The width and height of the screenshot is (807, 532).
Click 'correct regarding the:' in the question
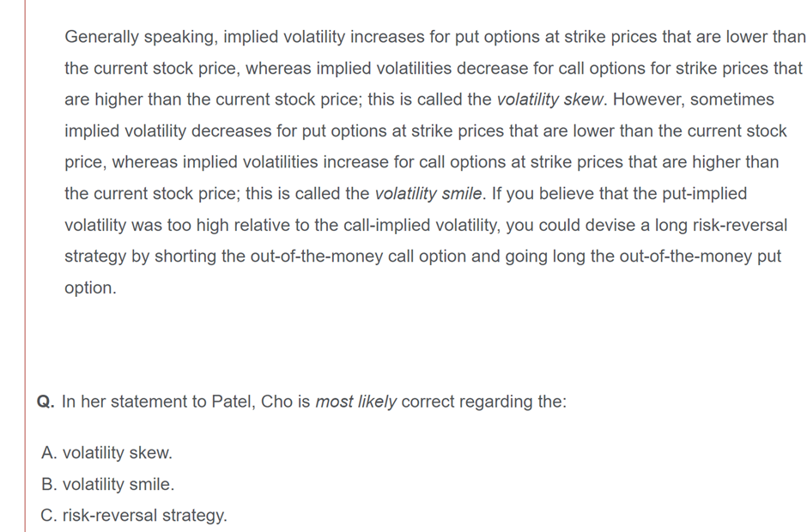coord(484,402)
